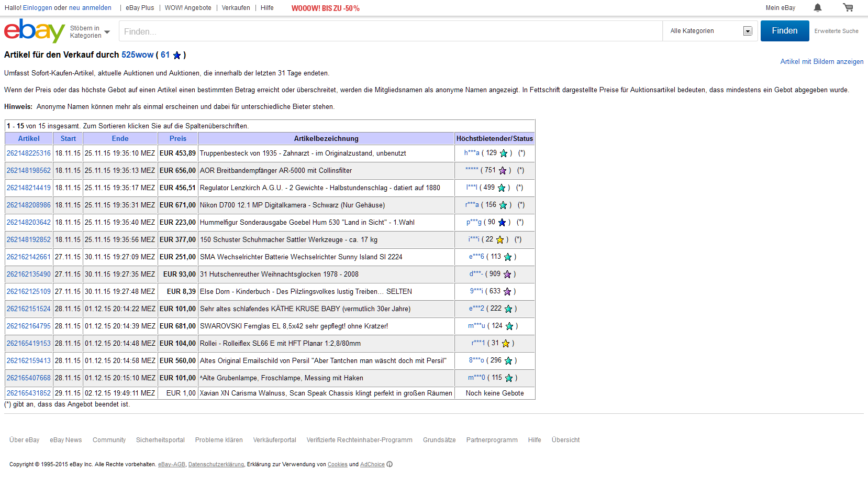Viewport: 868px width, 494px height.
Task: Open item 262148208986
Action: click(x=29, y=205)
